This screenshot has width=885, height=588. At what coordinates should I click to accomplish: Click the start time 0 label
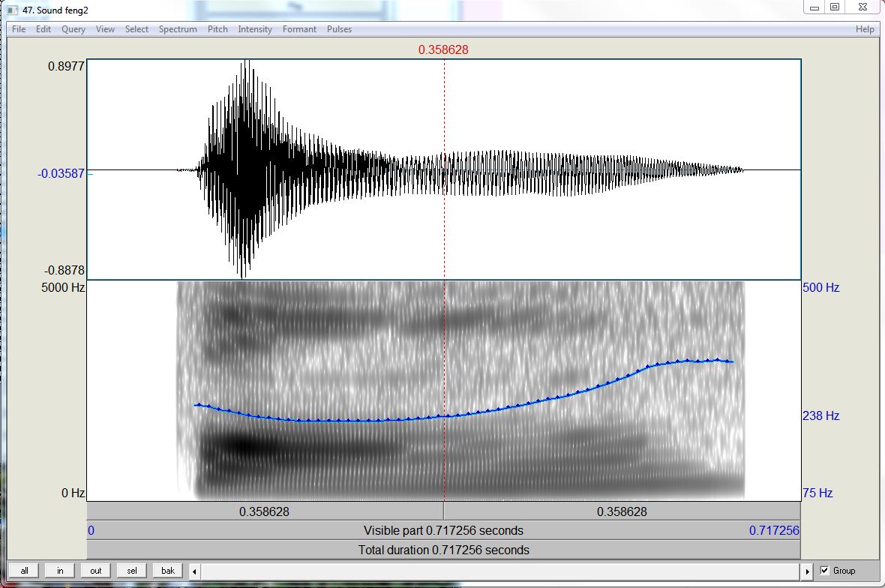pos(91,530)
